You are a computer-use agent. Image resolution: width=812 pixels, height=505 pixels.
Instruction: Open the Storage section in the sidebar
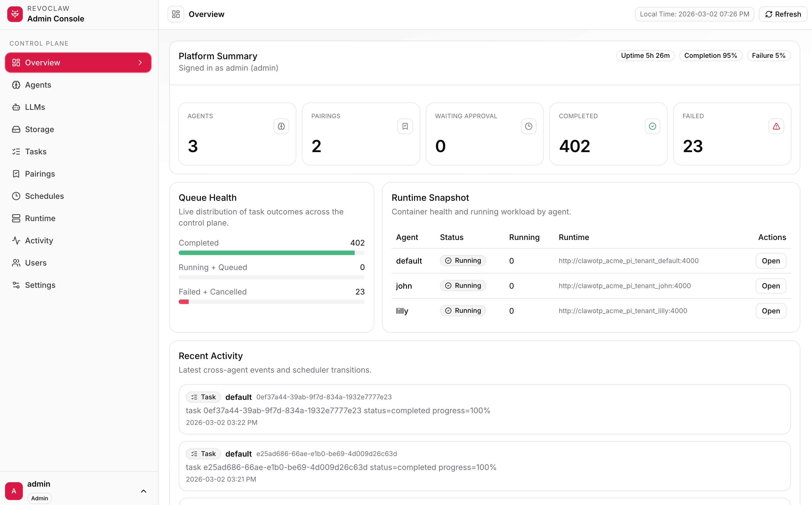coord(39,129)
